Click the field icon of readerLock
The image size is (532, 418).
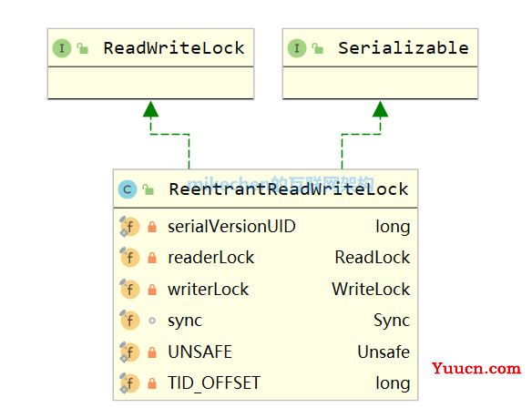(x=129, y=258)
